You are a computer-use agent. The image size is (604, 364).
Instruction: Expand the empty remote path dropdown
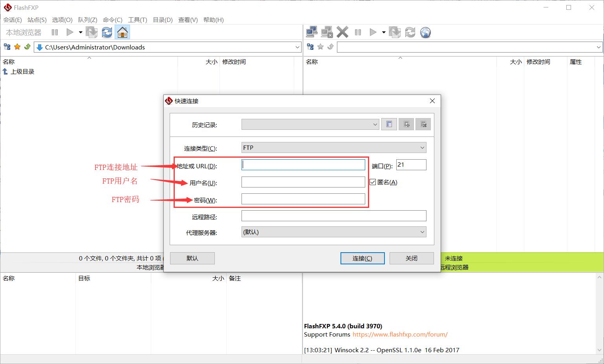pos(599,47)
